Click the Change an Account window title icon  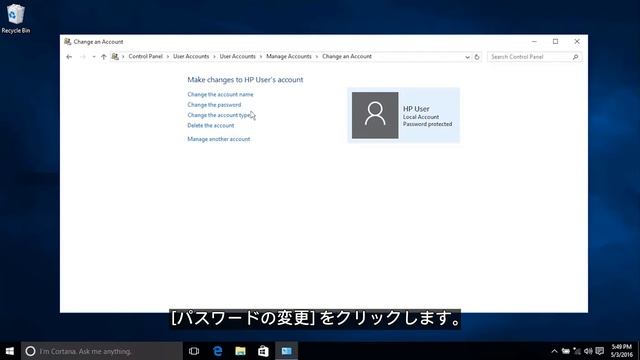coord(68,42)
